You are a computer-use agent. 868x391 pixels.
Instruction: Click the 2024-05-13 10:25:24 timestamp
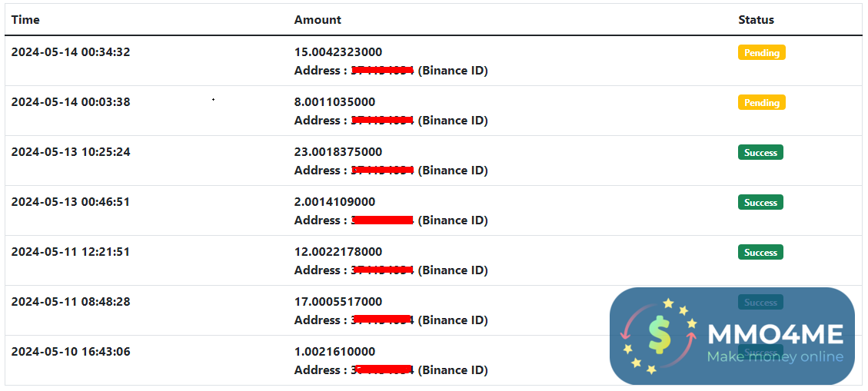[x=71, y=151]
